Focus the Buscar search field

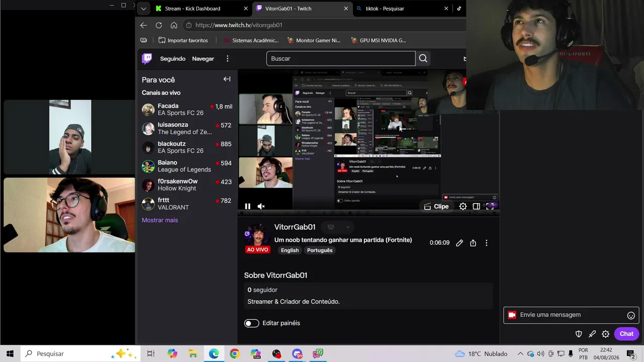pyautogui.click(x=341, y=59)
